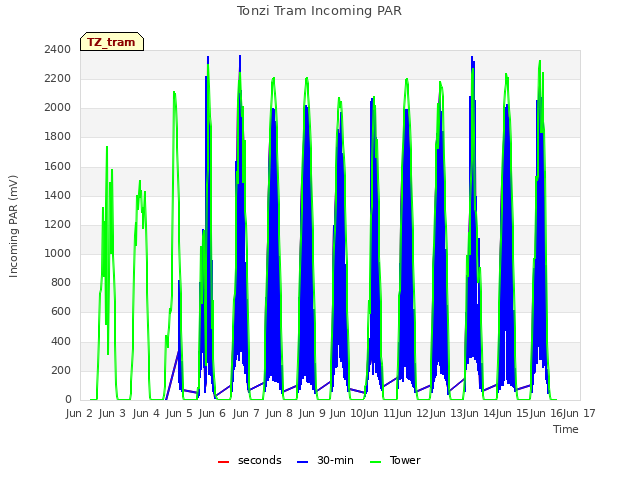Viewport: 640px width, 480px height.
Task: Click the seconds legend label
Action: [x=260, y=460]
